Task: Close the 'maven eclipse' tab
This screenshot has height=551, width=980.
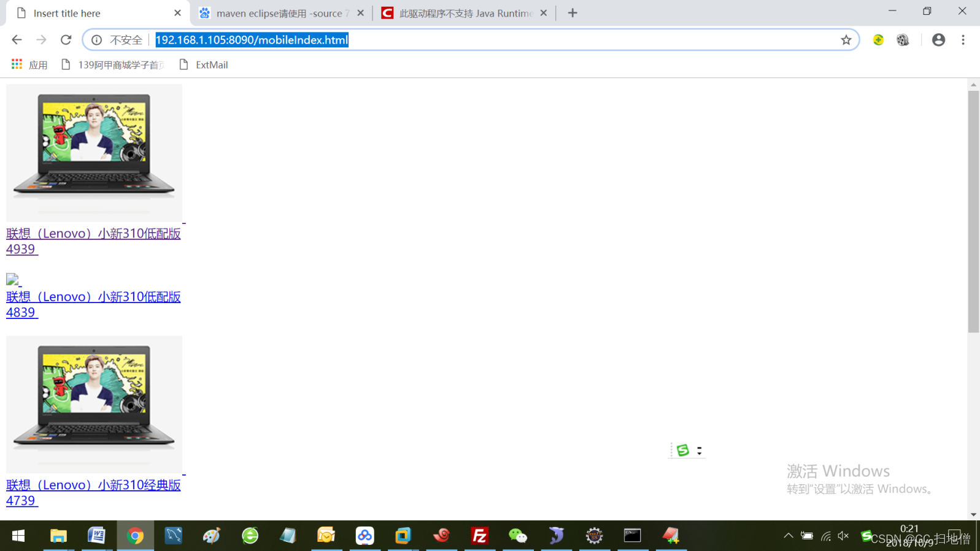Action: pos(360,13)
